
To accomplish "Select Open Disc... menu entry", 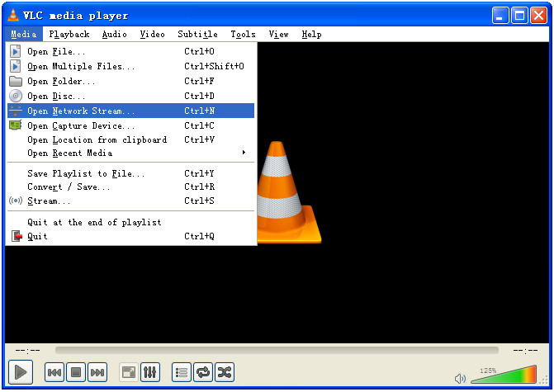I will [x=130, y=96].
